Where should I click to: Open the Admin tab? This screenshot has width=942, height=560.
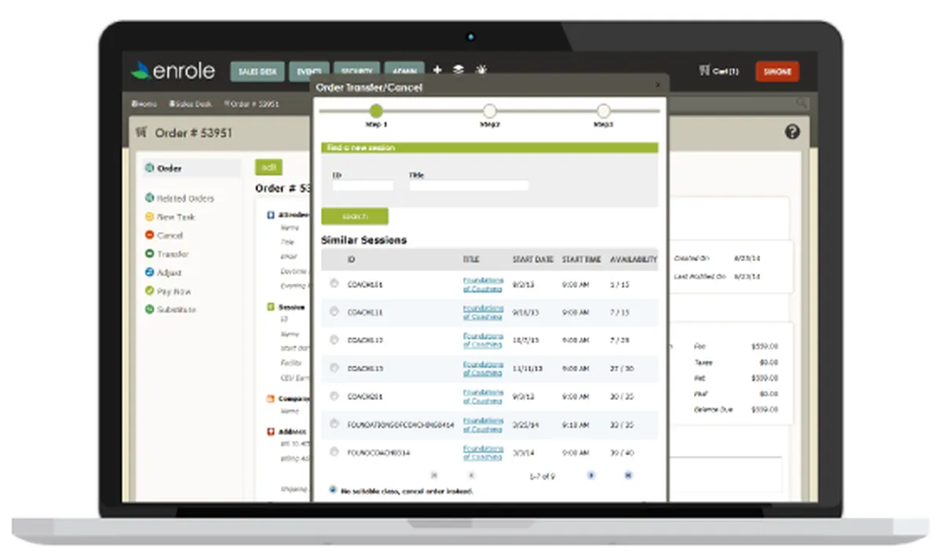pos(404,71)
